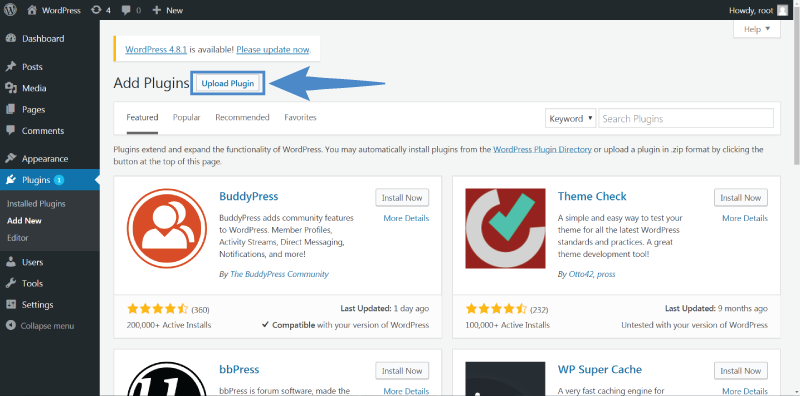Open the pross author link

606,274
